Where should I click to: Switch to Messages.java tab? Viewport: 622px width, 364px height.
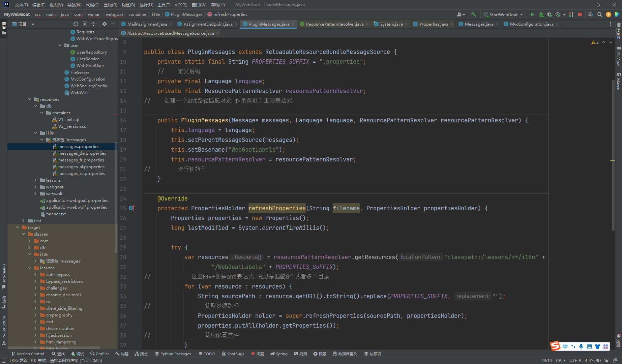[479, 24]
